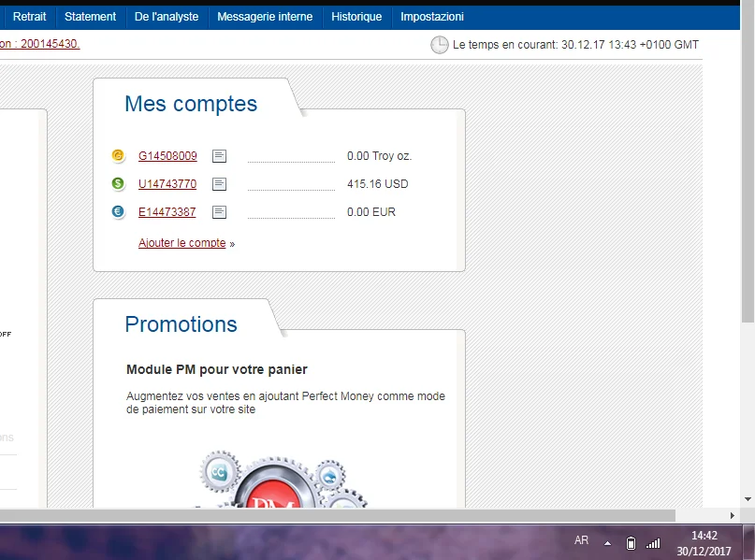This screenshot has width=755, height=560.
Task: Open statement icon beside U14743770
Action: tap(219, 184)
